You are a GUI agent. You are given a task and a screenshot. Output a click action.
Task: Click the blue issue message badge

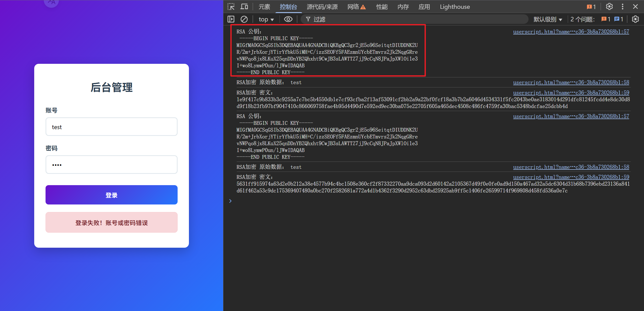point(619,19)
